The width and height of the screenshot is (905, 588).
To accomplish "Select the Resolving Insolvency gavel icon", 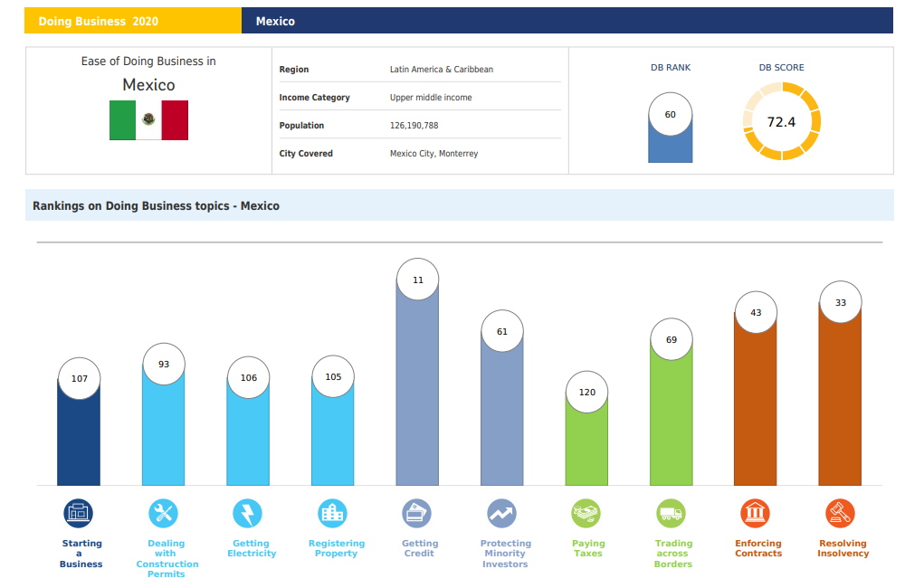I will pos(840,513).
